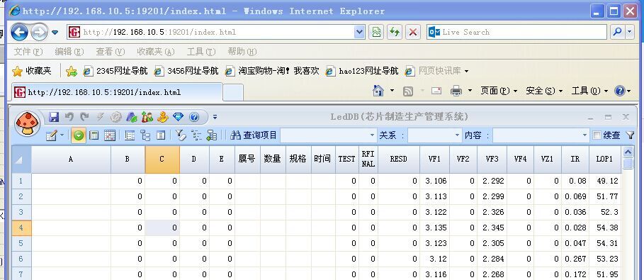Click the grayed gear icon
The image size is (644, 280).
pyautogui.click(x=115, y=117)
